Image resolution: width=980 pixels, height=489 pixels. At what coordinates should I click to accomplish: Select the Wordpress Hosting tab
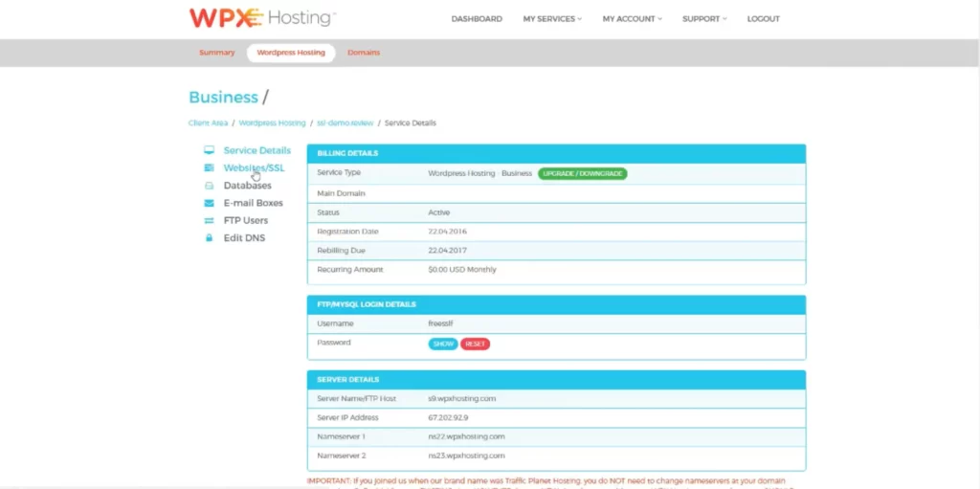[x=291, y=53]
